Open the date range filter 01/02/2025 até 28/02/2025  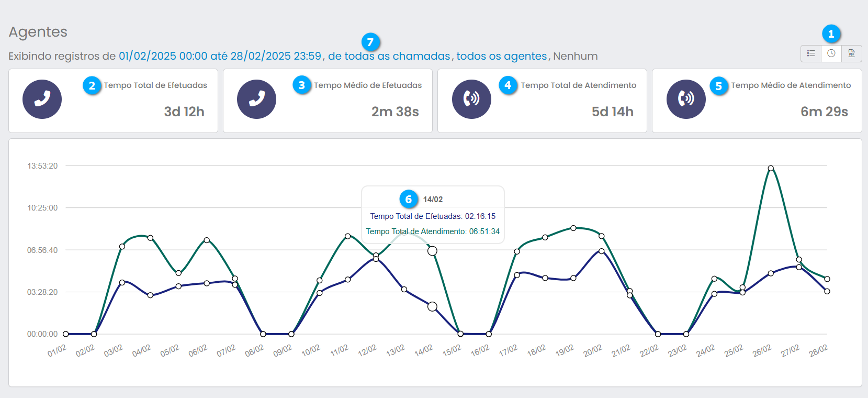click(220, 56)
